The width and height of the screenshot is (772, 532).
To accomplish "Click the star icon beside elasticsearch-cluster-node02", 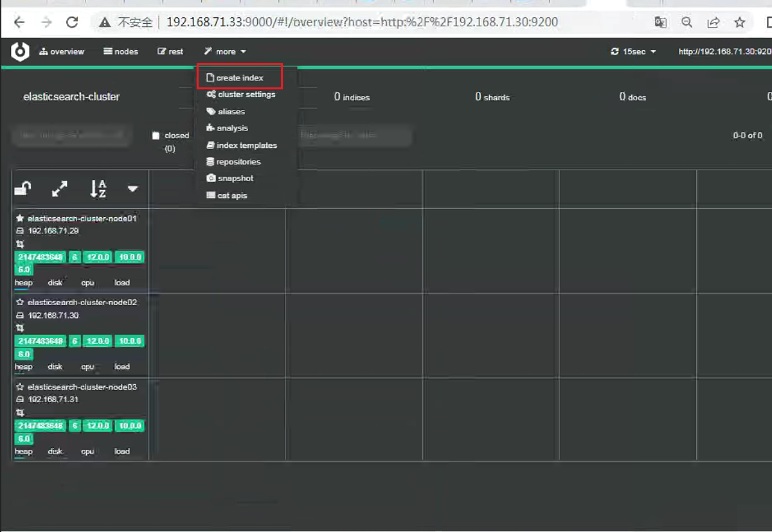I will tap(20, 302).
